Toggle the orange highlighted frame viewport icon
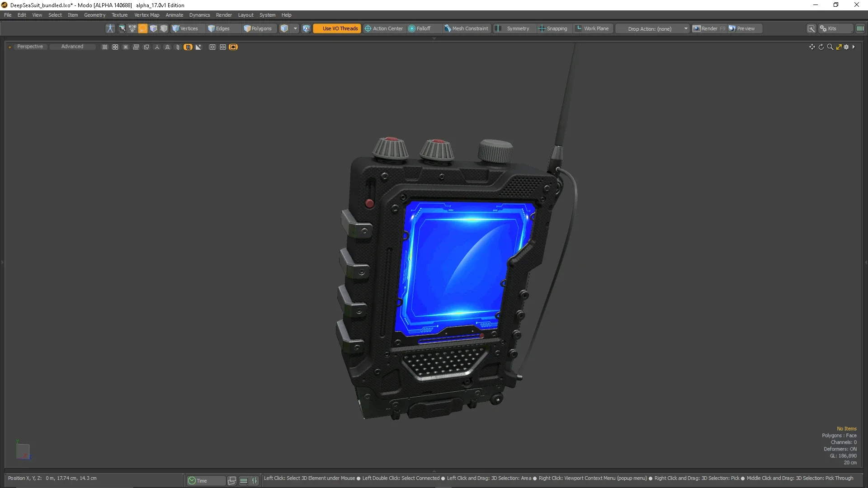This screenshot has height=488, width=868. 233,47
